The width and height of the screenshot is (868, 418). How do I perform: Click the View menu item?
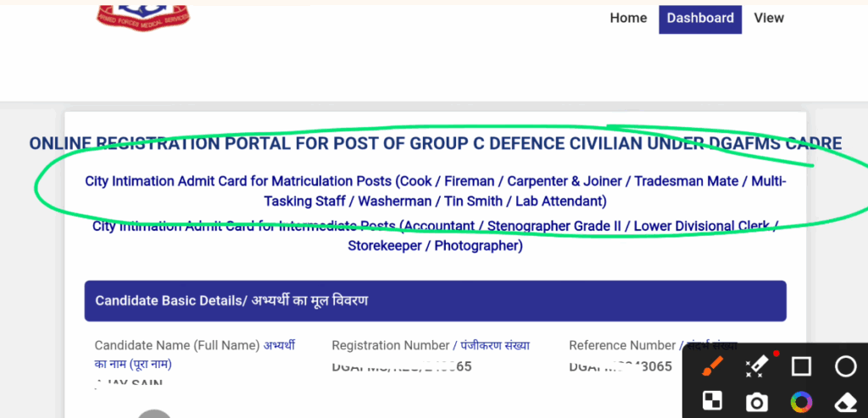[769, 18]
